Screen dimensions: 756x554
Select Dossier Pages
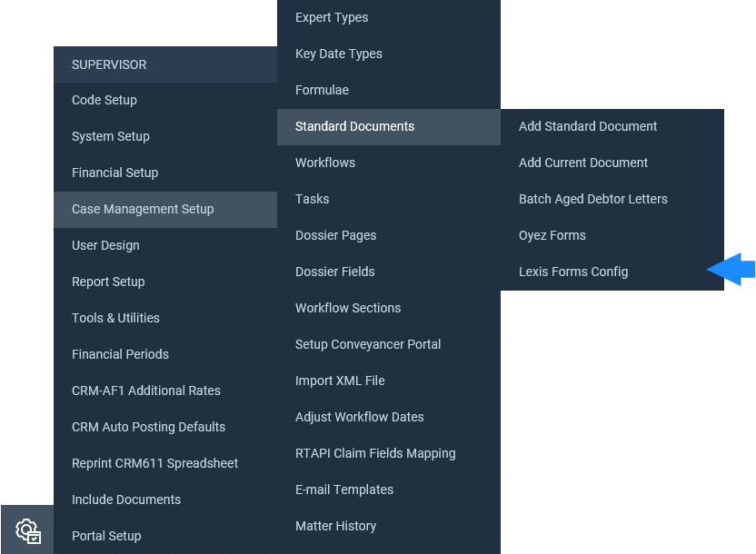[389, 235]
